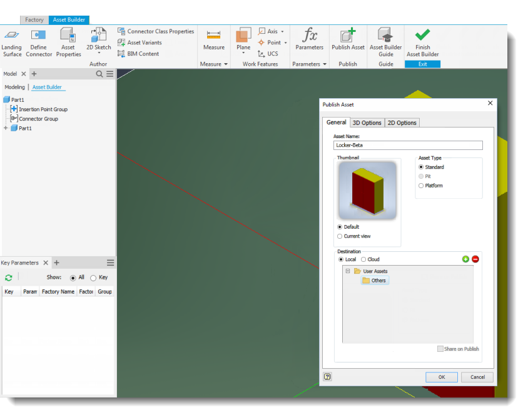Cancel the Publish Asset dialog
The height and width of the screenshot is (420, 523).
[x=477, y=377]
